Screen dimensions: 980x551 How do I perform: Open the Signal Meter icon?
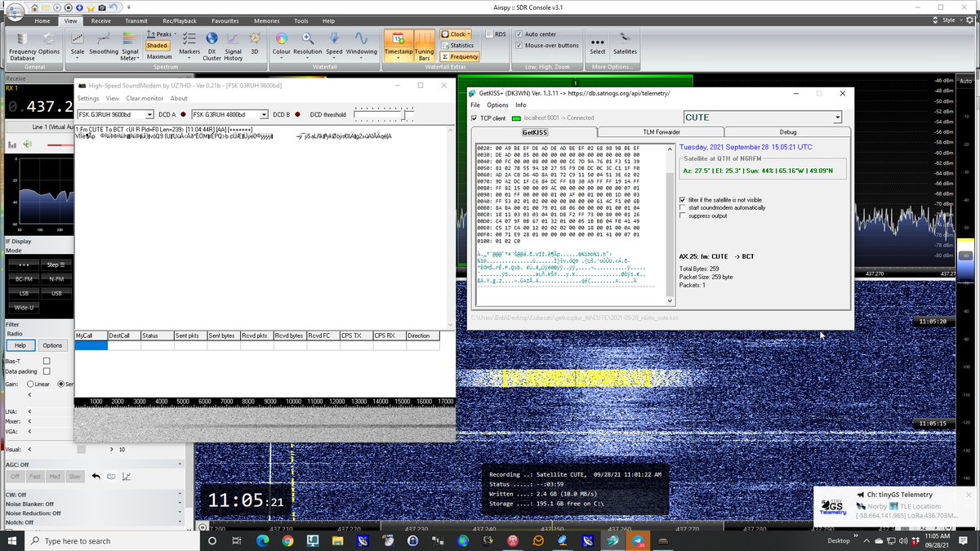(130, 46)
